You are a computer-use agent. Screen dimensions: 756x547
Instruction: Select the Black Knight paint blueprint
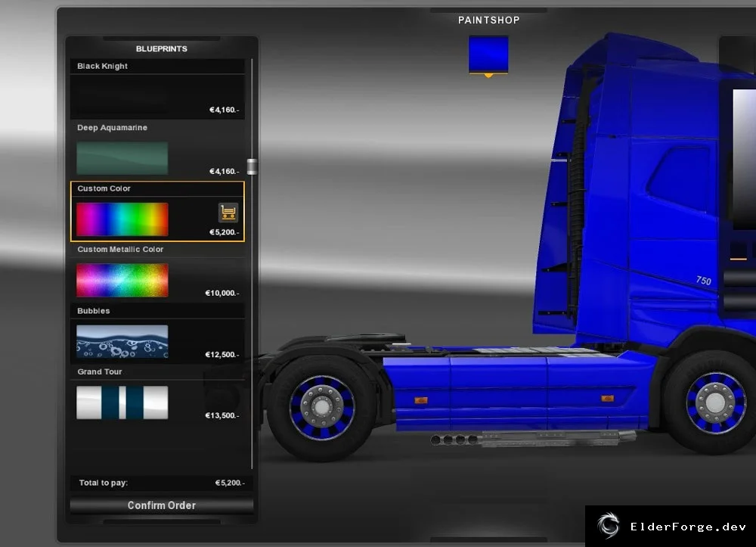[157, 89]
